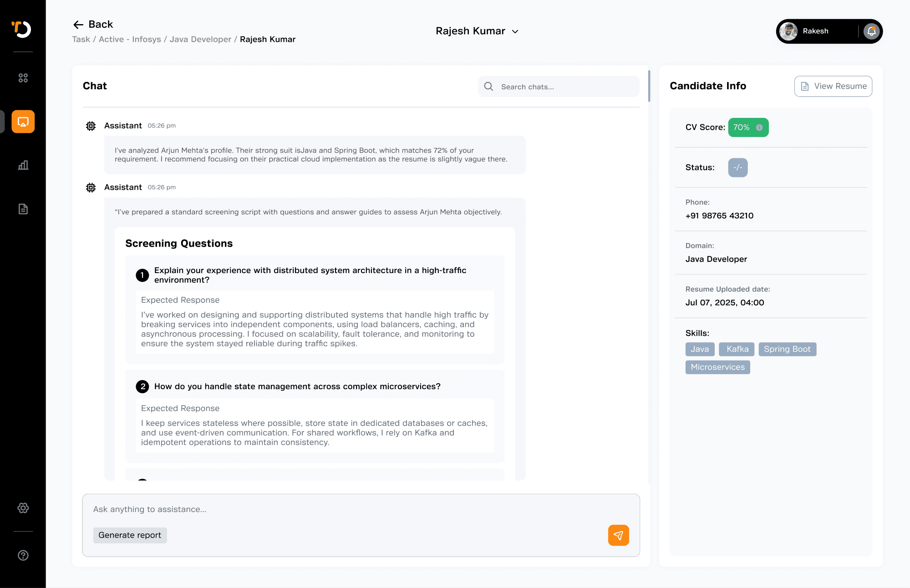Open Rakesh user profile menu

pos(815,31)
